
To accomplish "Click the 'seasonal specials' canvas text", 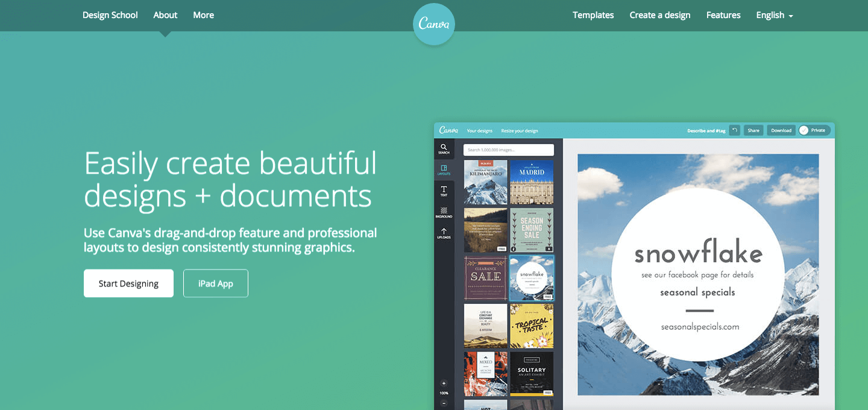I will [x=697, y=292].
